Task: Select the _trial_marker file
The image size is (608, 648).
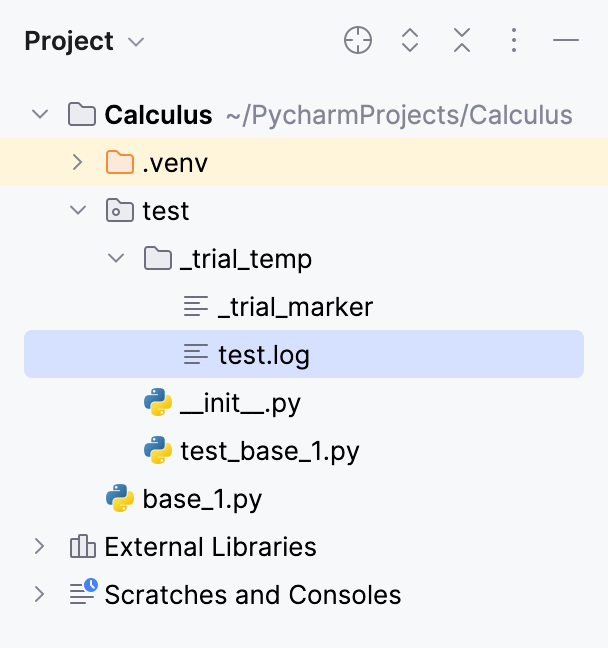Action: [x=295, y=307]
